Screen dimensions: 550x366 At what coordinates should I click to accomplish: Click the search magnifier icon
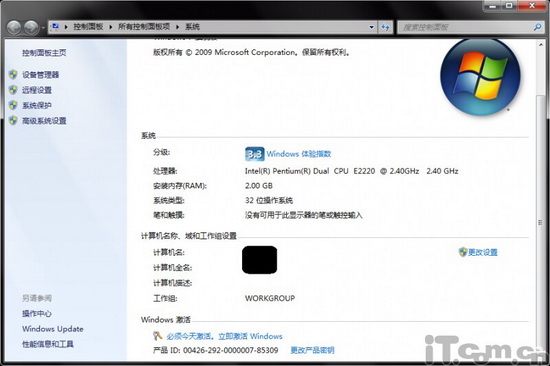(537, 27)
